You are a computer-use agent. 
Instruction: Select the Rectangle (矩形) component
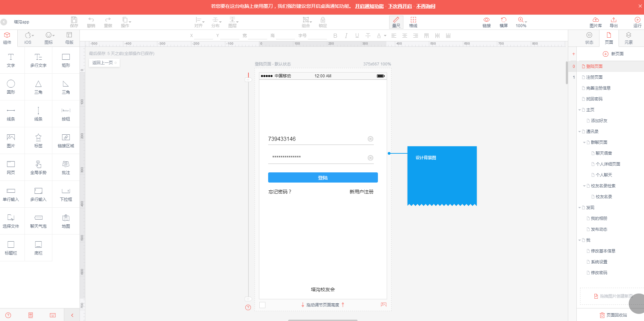[x=66, y=60]
